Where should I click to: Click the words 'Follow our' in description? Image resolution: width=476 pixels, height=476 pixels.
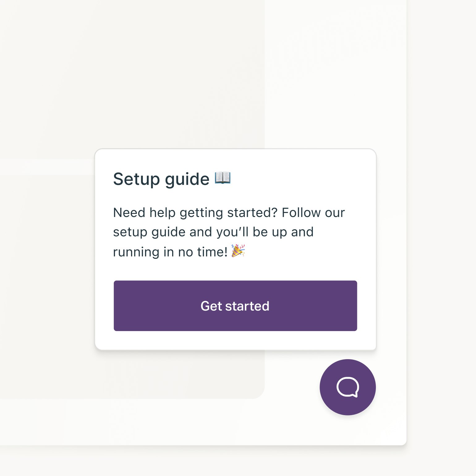tap(313, 213)
